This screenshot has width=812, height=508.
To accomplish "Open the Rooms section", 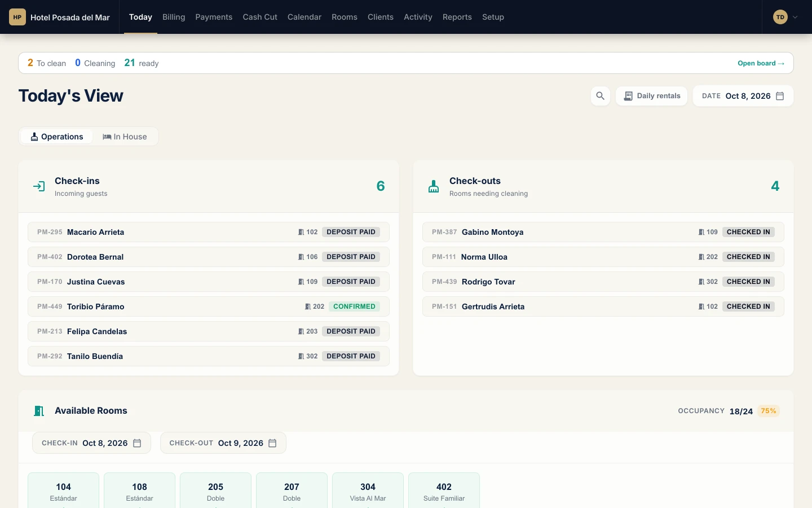I will (345, 17).
